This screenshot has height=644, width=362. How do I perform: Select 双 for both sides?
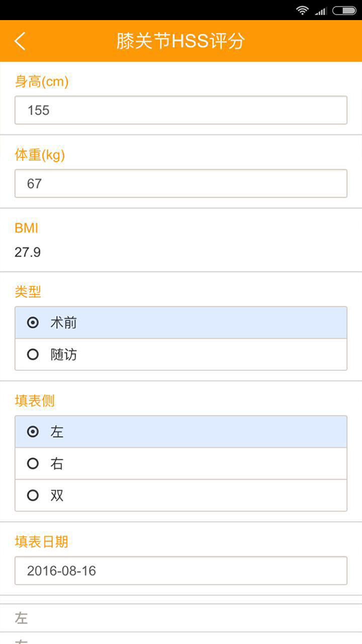(33, 496)
